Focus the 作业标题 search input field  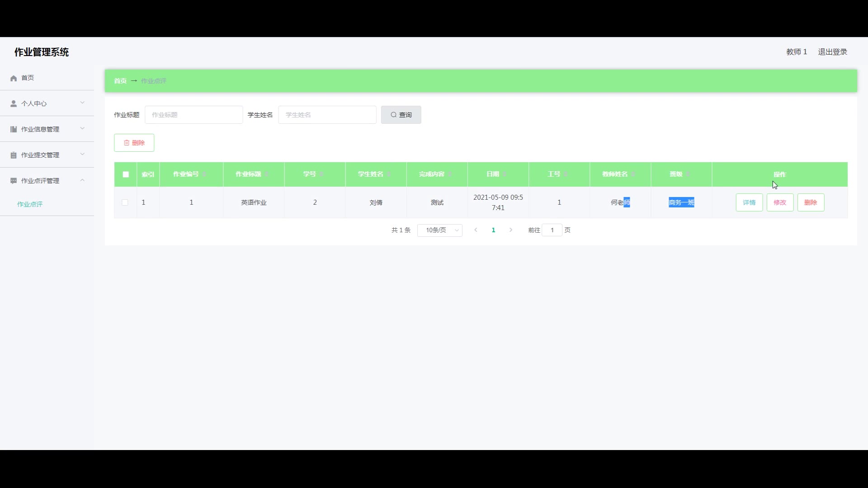(193, 115)
